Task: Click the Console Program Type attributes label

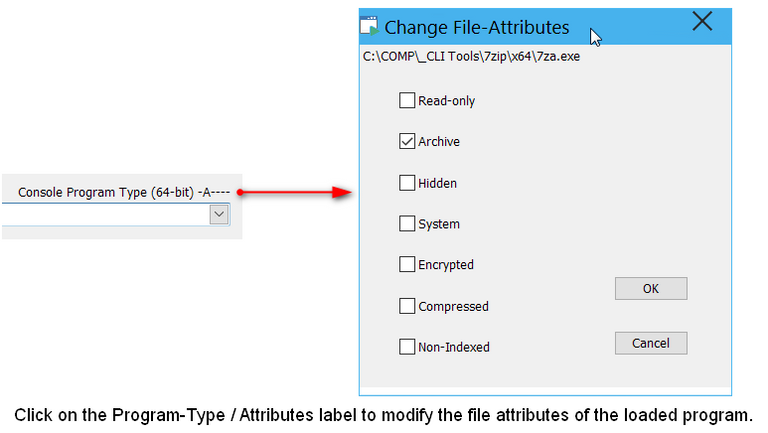Action: 124,192
